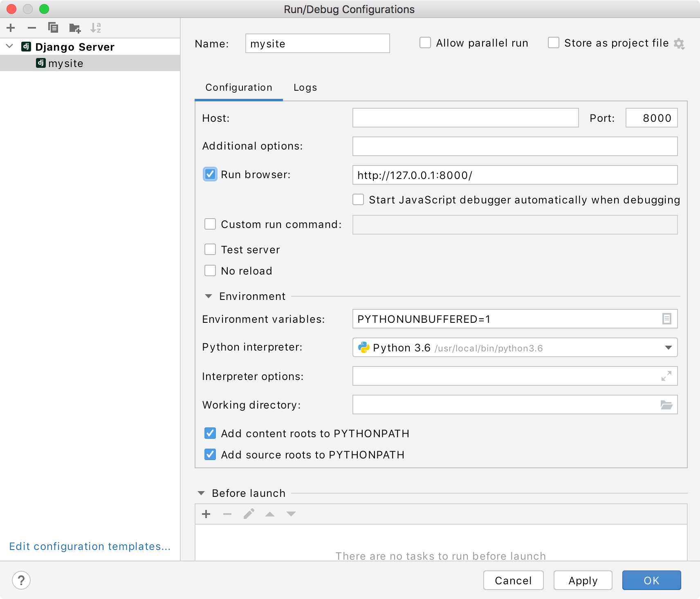Collapse the Django Server tree

(x=9, y=46)
